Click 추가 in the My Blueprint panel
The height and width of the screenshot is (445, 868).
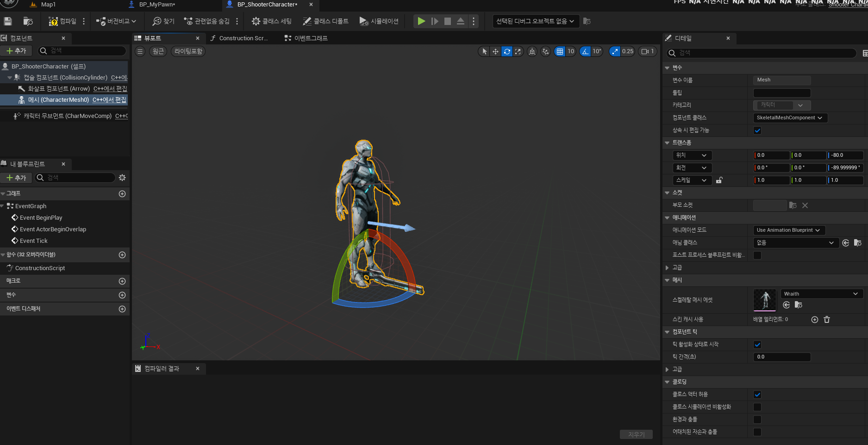pos(16,178)
